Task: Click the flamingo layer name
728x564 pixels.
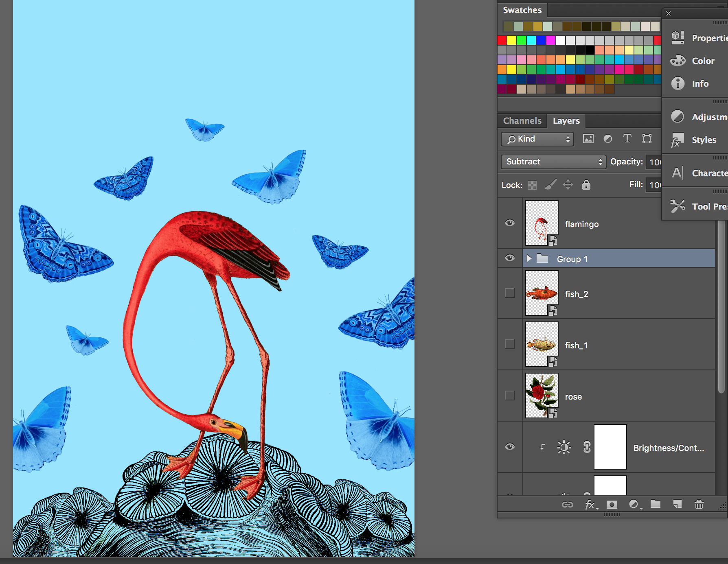Action: click(x=582, y=224)
